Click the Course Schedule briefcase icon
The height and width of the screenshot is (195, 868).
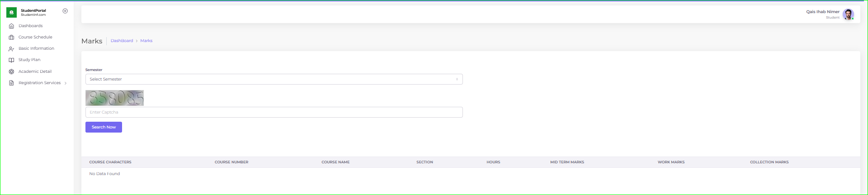12,38
